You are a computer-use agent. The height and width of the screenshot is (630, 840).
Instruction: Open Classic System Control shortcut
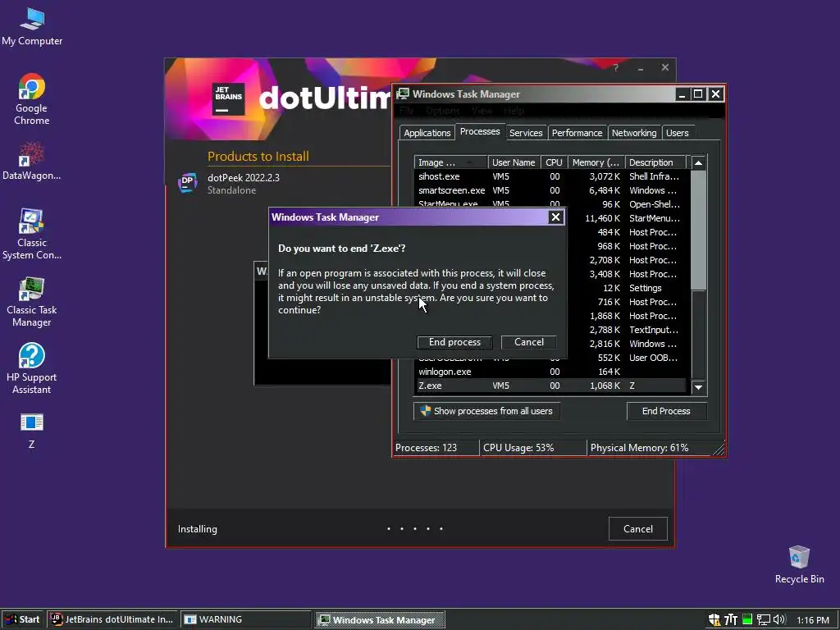click(32, 234)
